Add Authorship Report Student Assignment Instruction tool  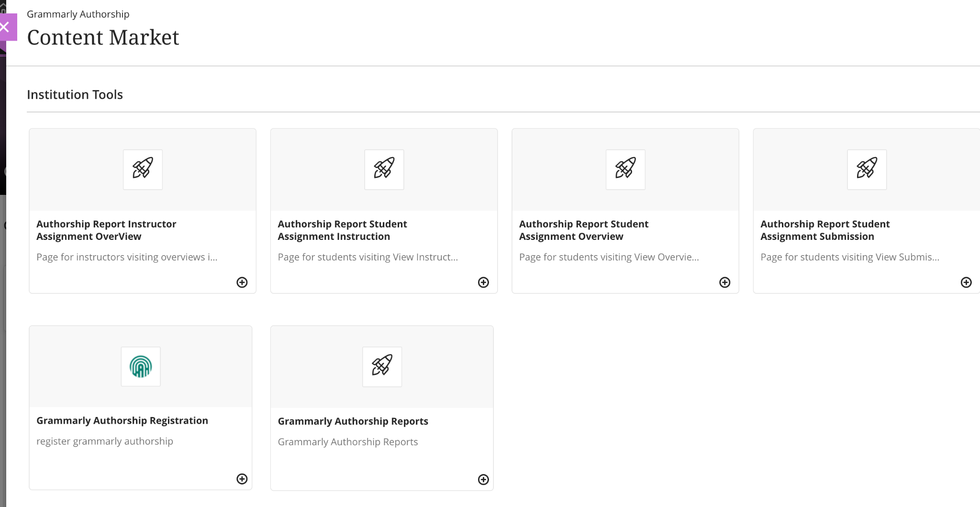click(x=483, y=282)
